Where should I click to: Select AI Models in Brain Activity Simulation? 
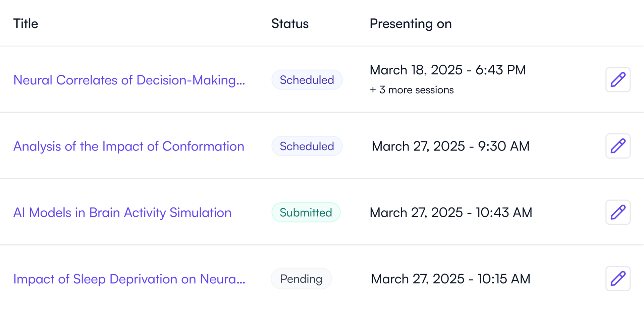(122, 213)
